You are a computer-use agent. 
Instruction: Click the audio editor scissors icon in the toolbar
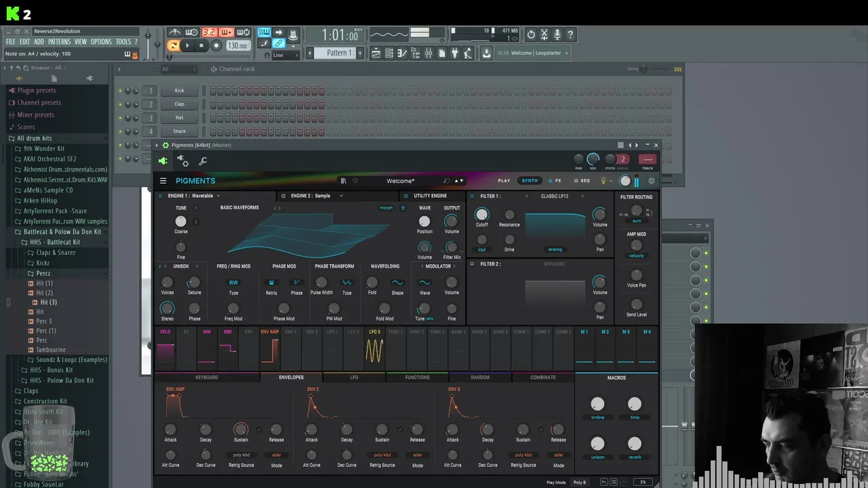[544, 34]
